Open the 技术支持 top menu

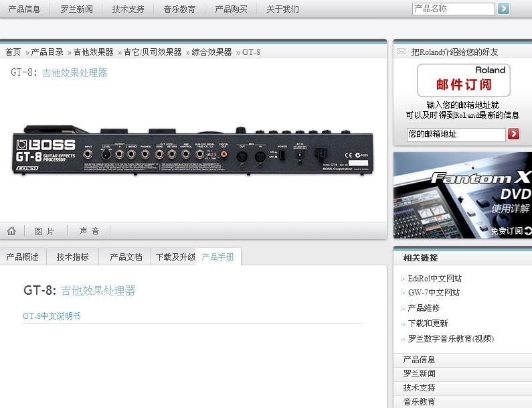(x=128, y=9)
